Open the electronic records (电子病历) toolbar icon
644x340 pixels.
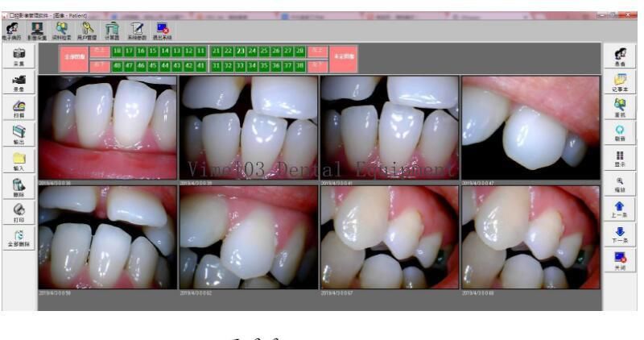point(11,31)
